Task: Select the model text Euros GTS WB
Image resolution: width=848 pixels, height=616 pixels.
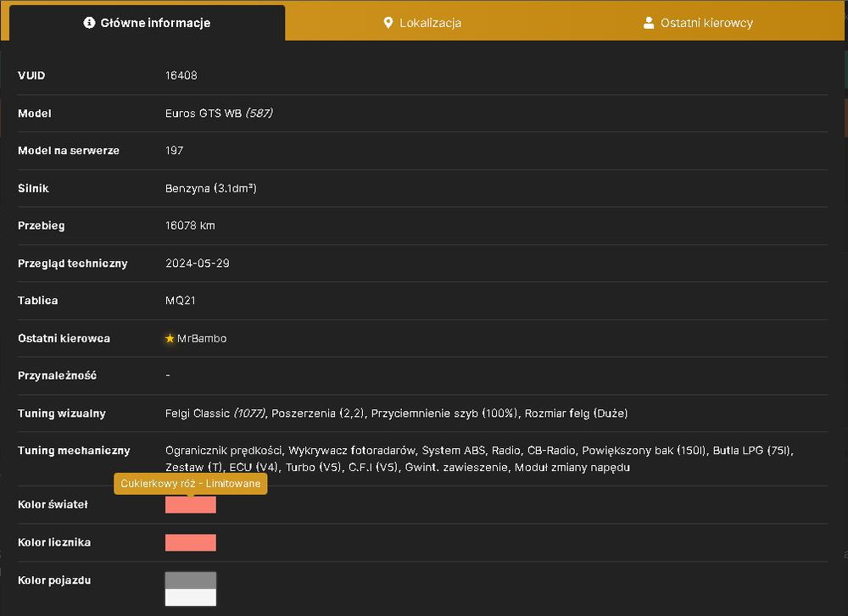Action: [x=204, y=113]
